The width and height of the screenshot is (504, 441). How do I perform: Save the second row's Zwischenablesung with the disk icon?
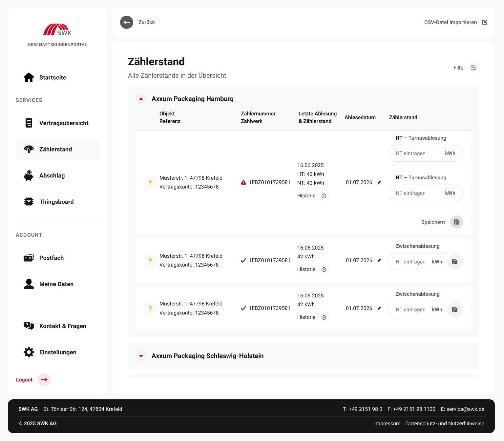tap(455, 262)
